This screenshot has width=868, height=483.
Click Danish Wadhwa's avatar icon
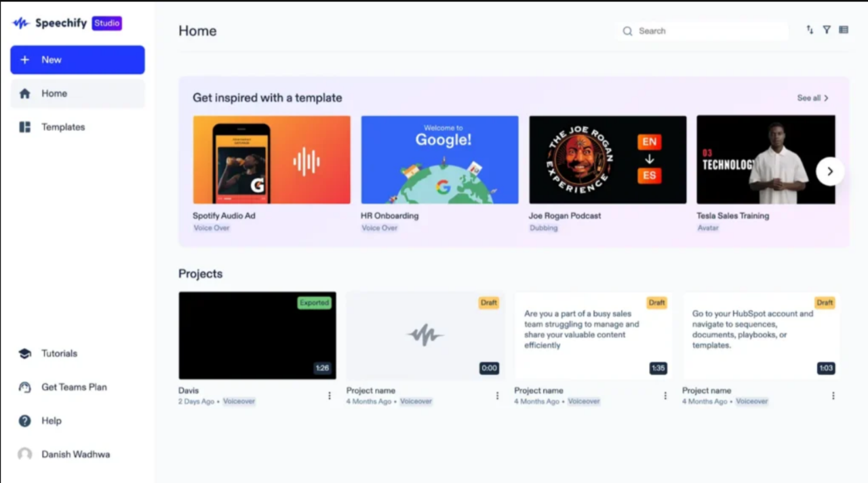pos(25,455)
